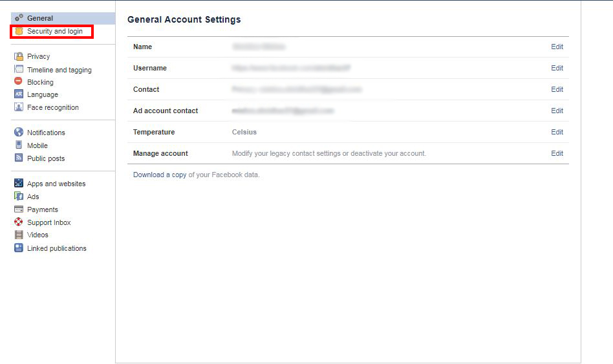Click the Notifications globe icon
The width and height of the screenshot is (613, 364).
pos(19,133)
